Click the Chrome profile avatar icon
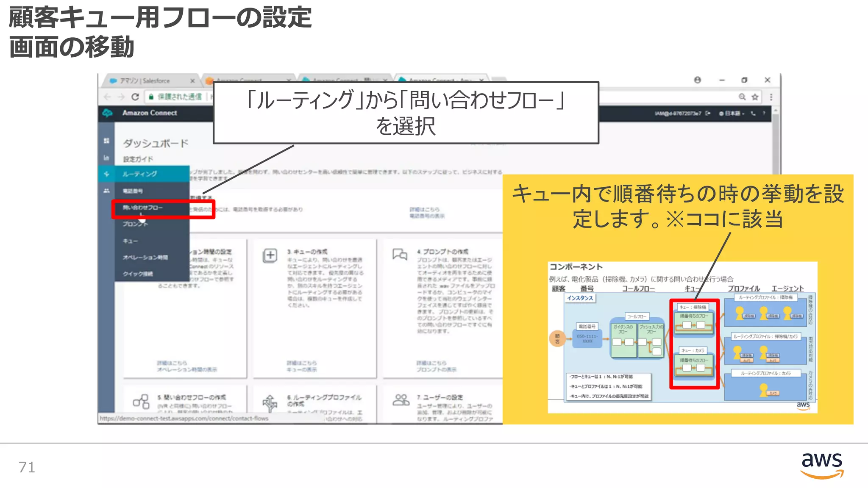The image size is (868, 488). tap(697, 80)
